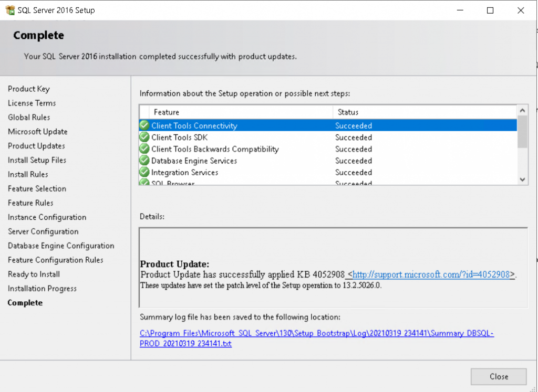
Task: Click the feature list scroll down arrow
Action: 522,179
